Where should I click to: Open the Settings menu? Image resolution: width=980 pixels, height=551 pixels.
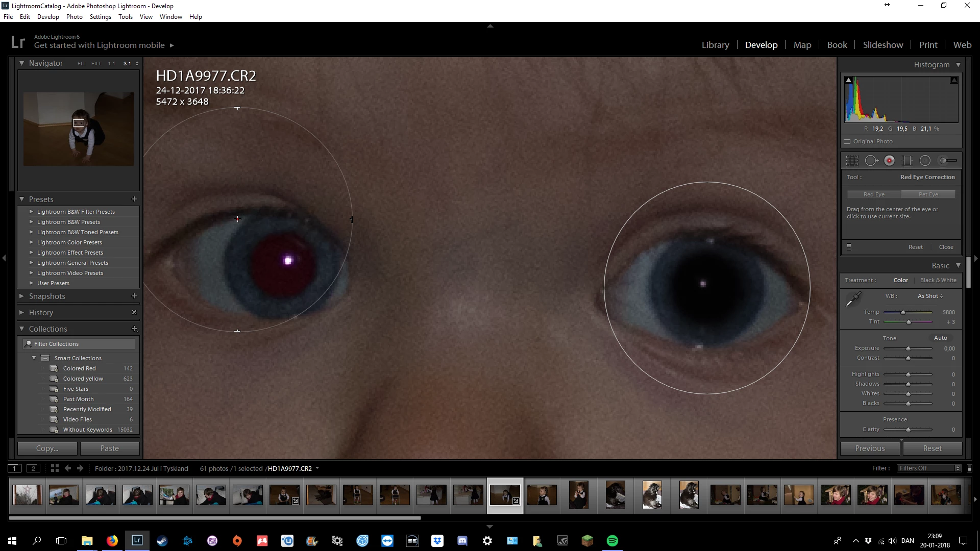pyautogui.click(x=100, y=17)
